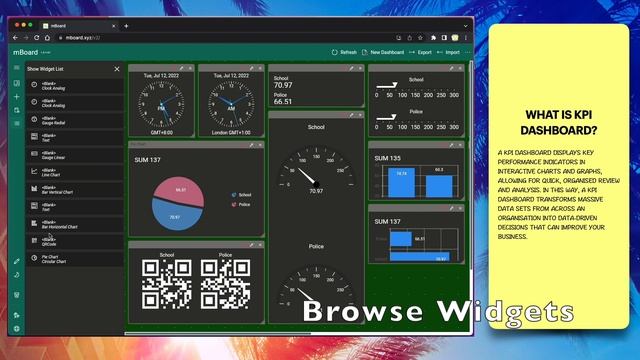Remove the linear gauge widget
The image size is (640, 360).
(460, 68)
